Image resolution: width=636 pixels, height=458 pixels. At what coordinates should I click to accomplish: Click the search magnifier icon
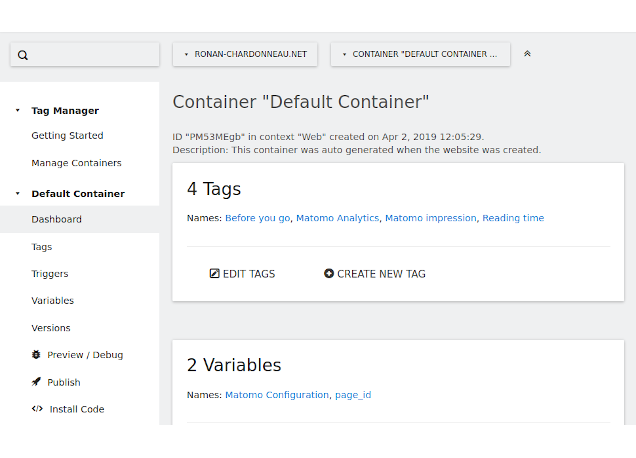23,55
